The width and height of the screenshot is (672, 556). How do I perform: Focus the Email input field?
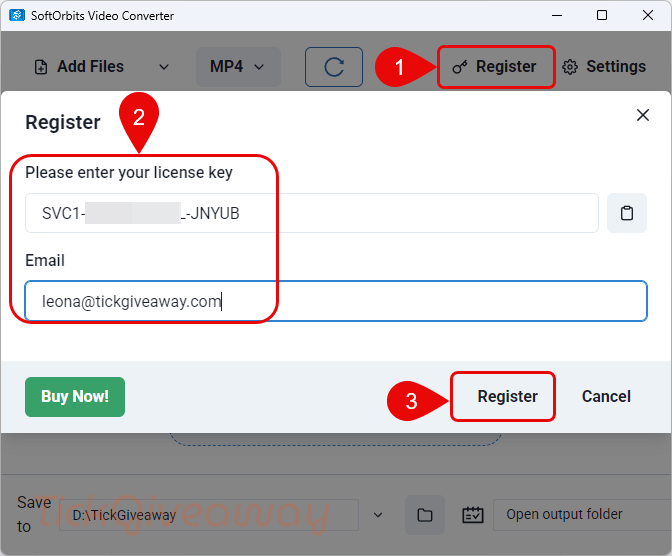(336, 301)
